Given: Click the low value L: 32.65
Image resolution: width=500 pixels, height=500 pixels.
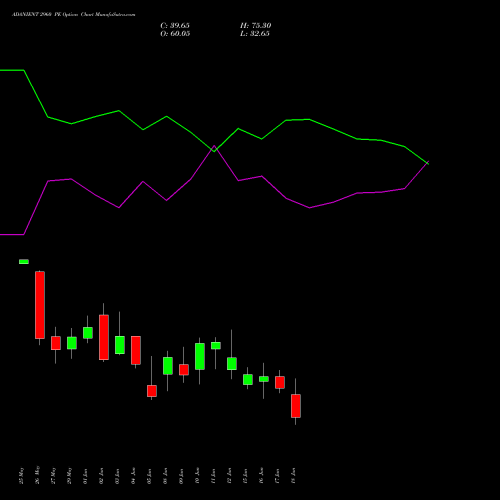Looking at the screenshot, I should (255, 34).
